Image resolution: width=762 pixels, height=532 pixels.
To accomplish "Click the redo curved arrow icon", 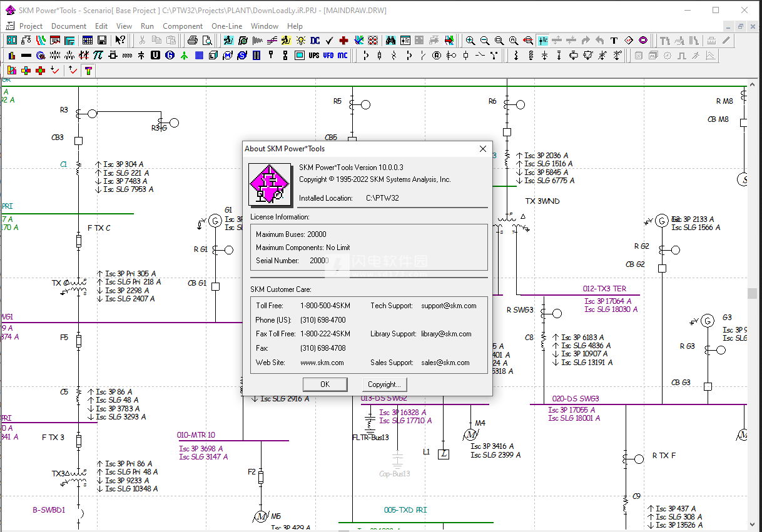I will [586, 40].
